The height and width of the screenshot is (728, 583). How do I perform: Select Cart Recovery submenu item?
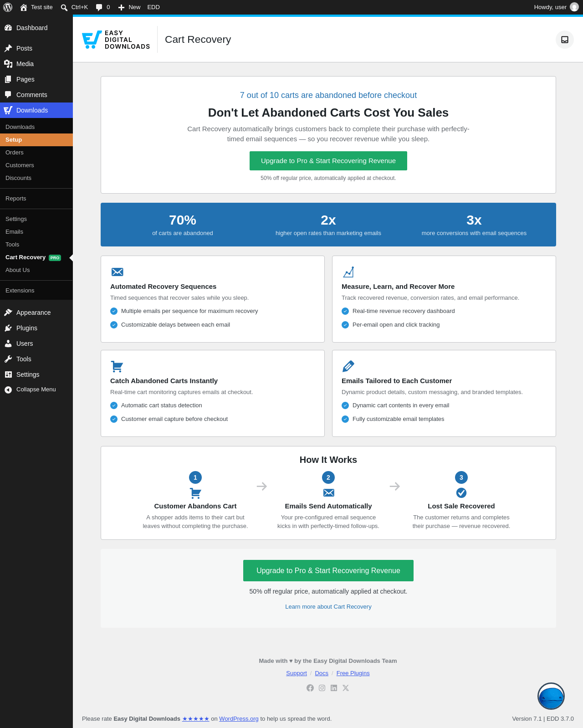(36, 257)
